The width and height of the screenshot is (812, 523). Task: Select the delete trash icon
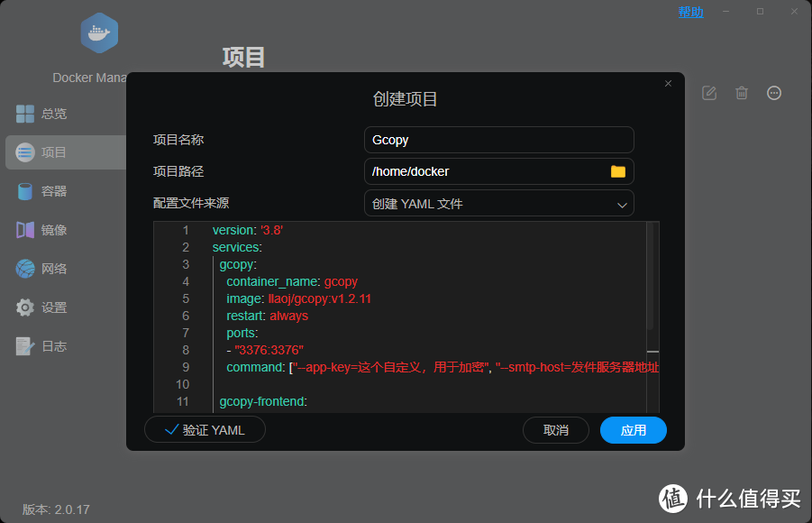click(x=742, y=93)
